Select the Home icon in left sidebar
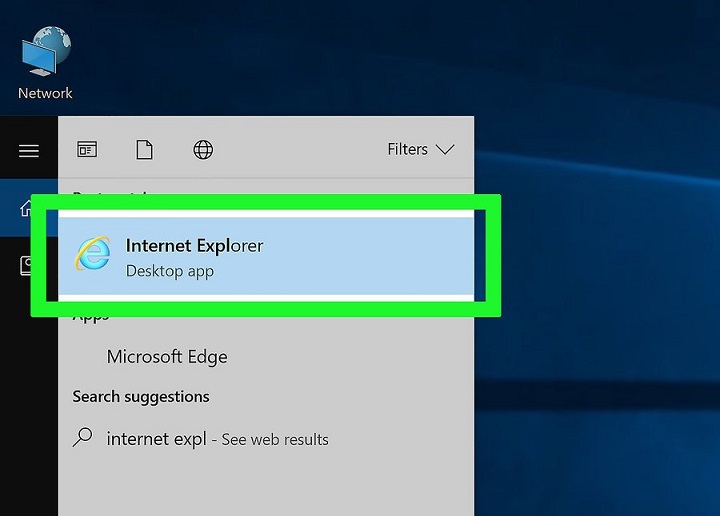This screenshot has width=720, height=516. click(x=26, y=208)
